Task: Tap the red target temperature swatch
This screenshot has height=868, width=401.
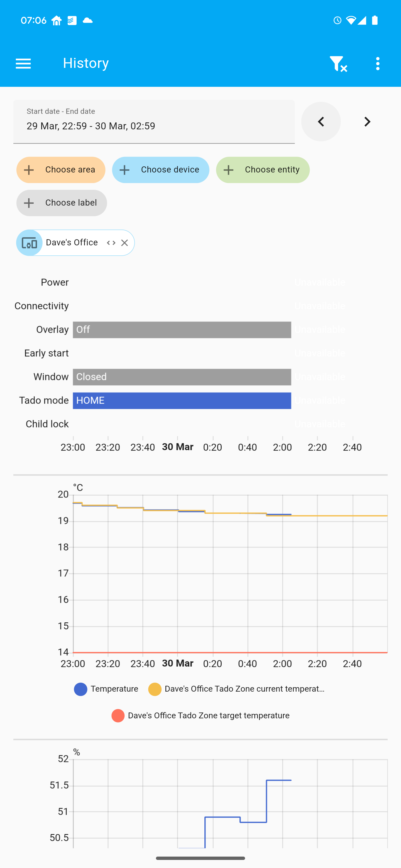Action: click(118, 716)
